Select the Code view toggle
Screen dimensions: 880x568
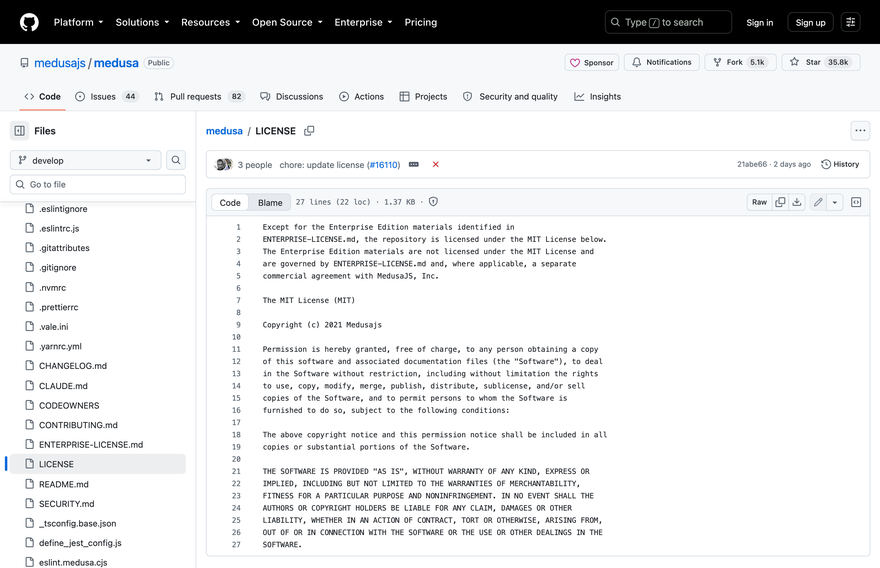(x=230, y=203)
